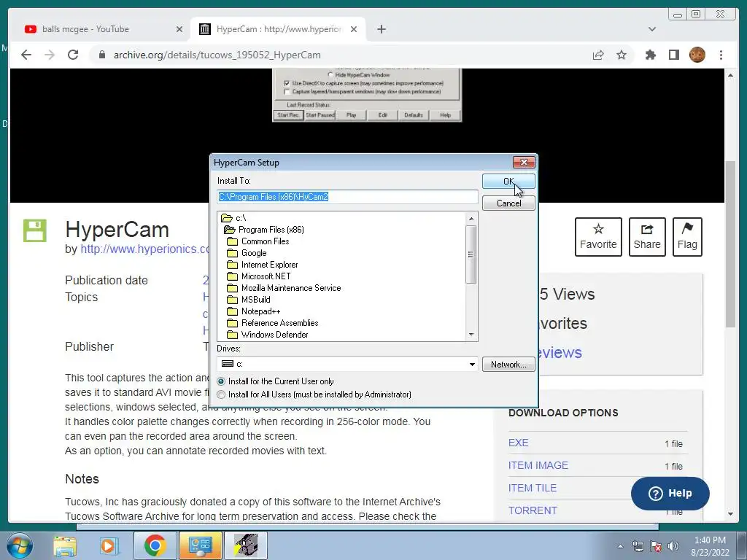The height and width of the screenshot is (560, 747).
Task: Open a new browser tab
Action: click(x=381, y=29)
